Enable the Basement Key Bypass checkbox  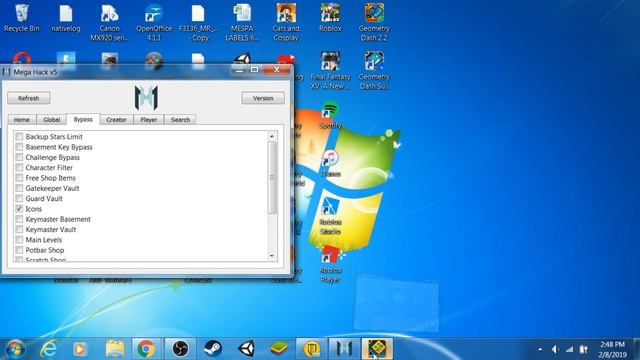tap(19, 147)
